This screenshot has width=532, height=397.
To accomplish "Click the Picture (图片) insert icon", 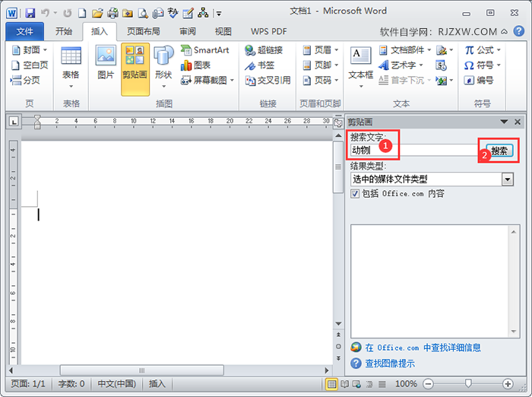I will pyautogui.click(x=106, y=62).
